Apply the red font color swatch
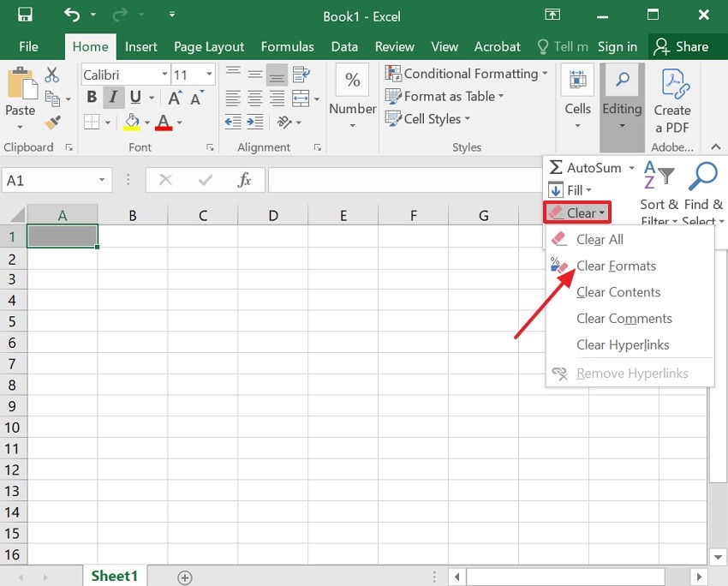This screenshot has width=728, height=586. pyautogui.click(x=164, y=123)
